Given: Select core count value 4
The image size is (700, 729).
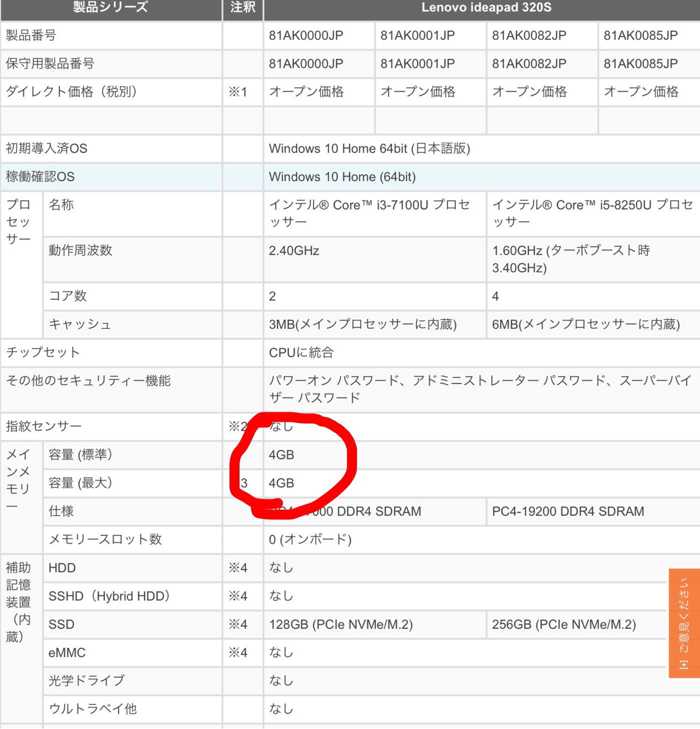Looking at the screenshot, I should pos(495,296).
